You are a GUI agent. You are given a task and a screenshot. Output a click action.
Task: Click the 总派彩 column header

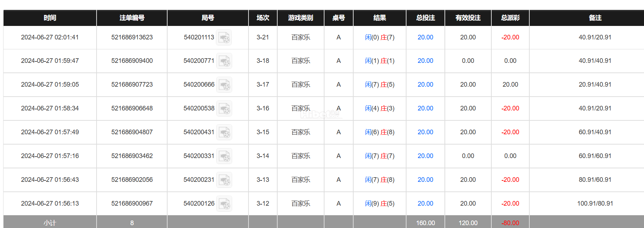(510, 18)
